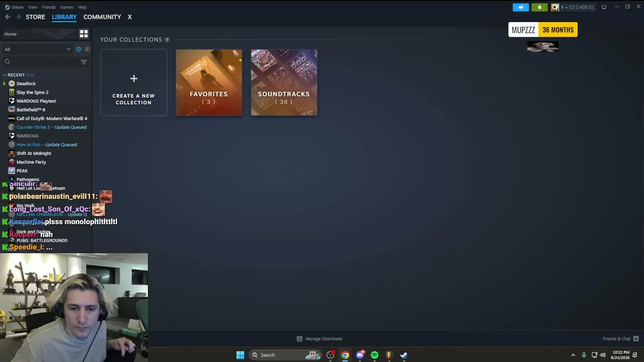
Task: Go back with the left arrow
Action: [8, 17]
